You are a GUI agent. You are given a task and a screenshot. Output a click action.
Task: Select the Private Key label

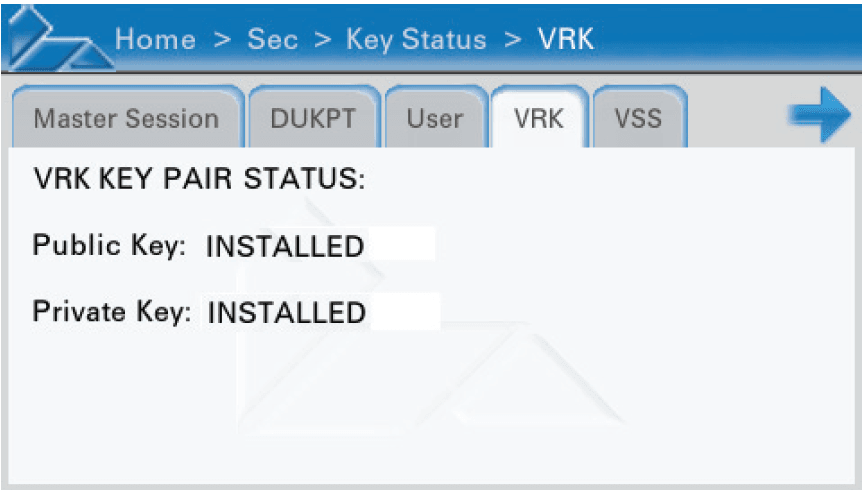pos(111,311)
